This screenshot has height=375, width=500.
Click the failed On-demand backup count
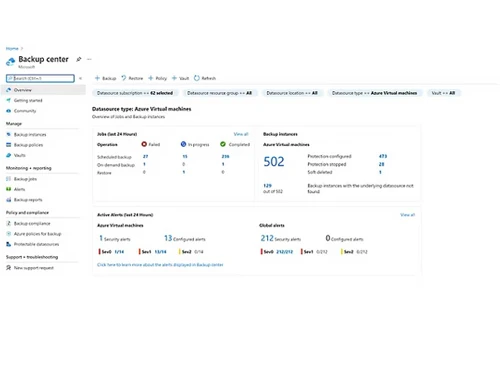(144, 164)
